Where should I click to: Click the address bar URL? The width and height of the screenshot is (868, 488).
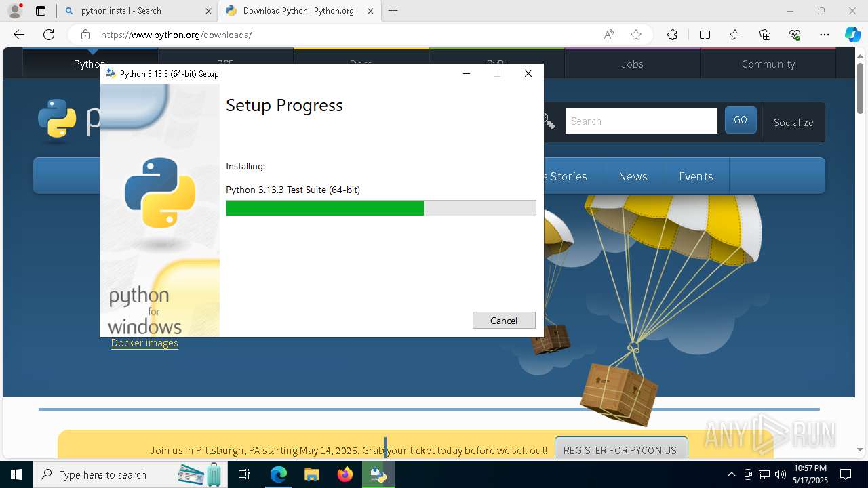[x=176, y=35]
